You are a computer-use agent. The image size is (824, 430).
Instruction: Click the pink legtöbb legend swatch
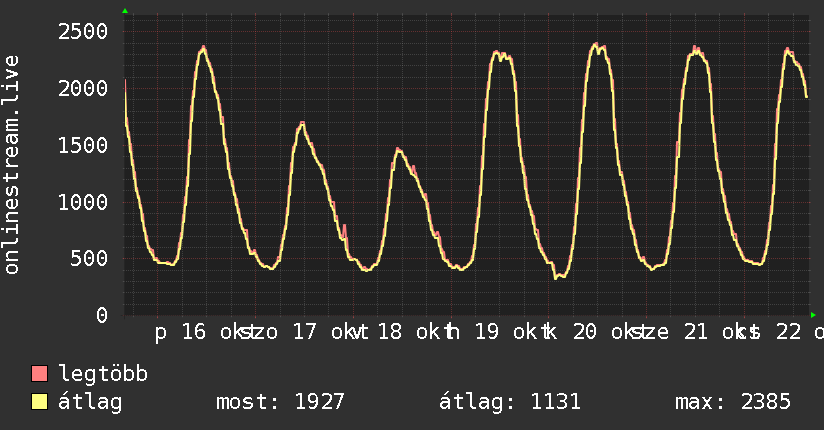pyautogui.click(x=39, y=373)
